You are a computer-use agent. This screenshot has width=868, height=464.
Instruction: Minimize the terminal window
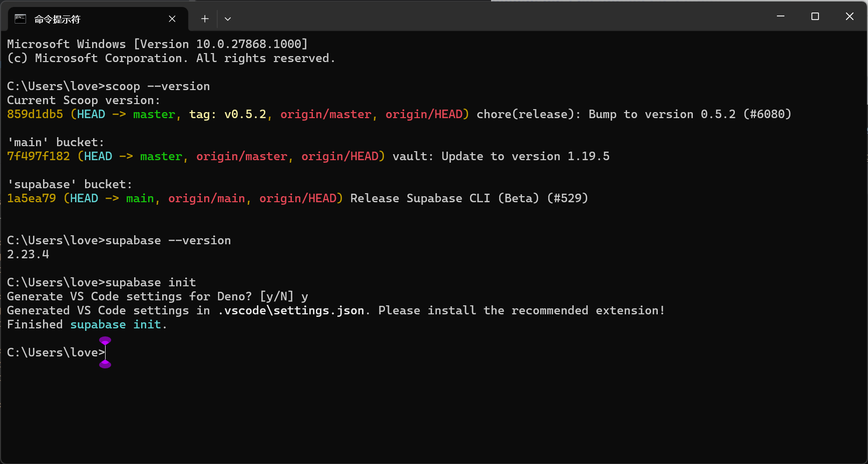click(780, 16)
